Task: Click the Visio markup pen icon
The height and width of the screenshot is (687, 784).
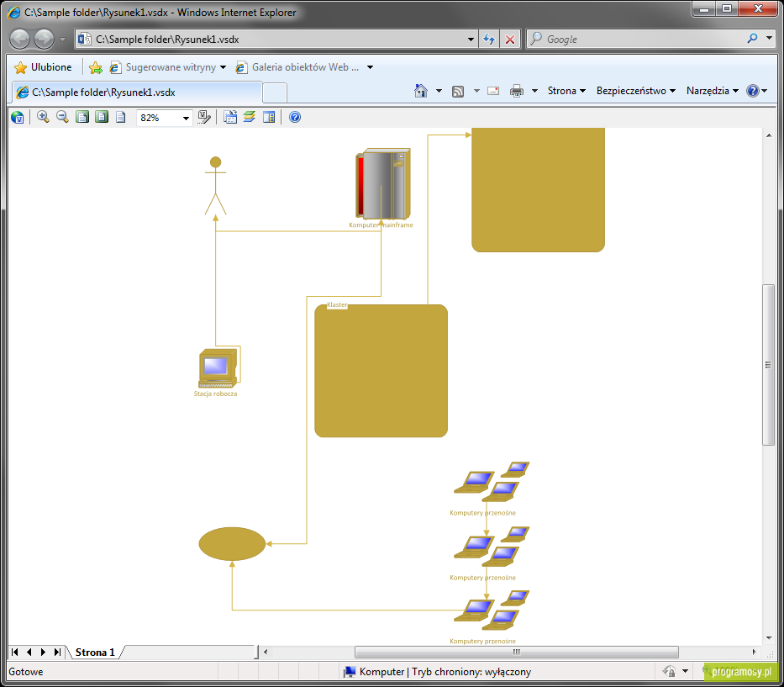Action: pos(204,117)
